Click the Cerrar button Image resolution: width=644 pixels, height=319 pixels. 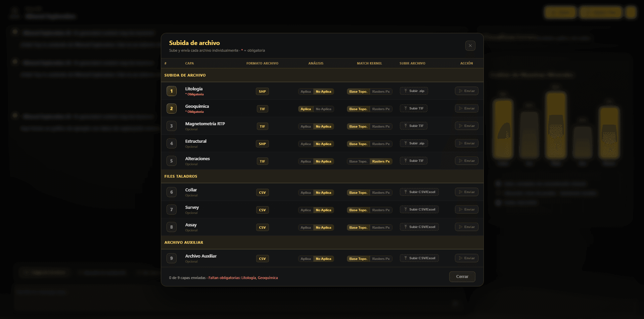coord(462,276)
